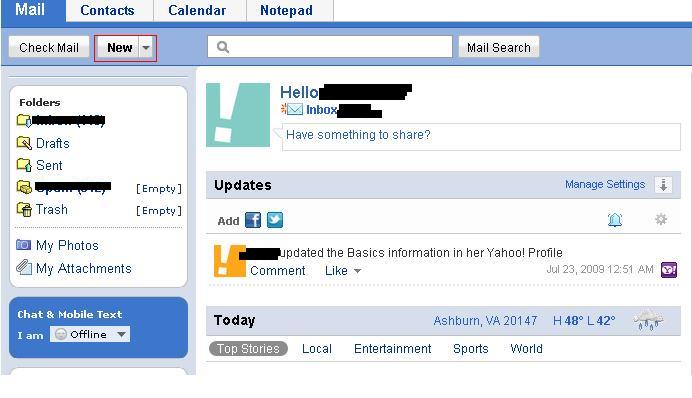Click the Drafts folder pencil icon
692x398 pixels.
24,143
